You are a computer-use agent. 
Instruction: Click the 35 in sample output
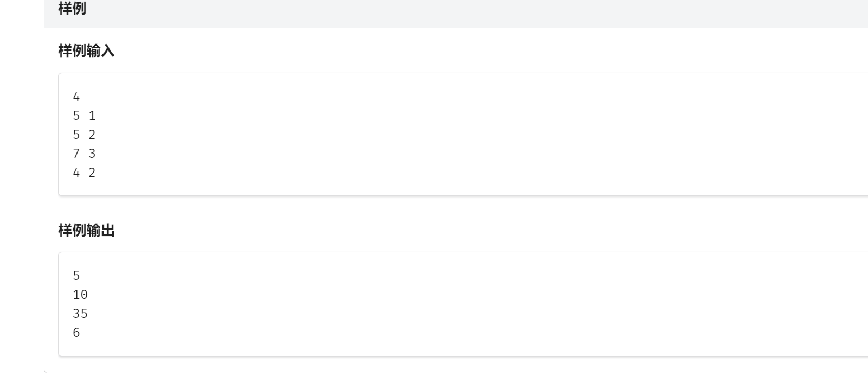pos(80,314)
